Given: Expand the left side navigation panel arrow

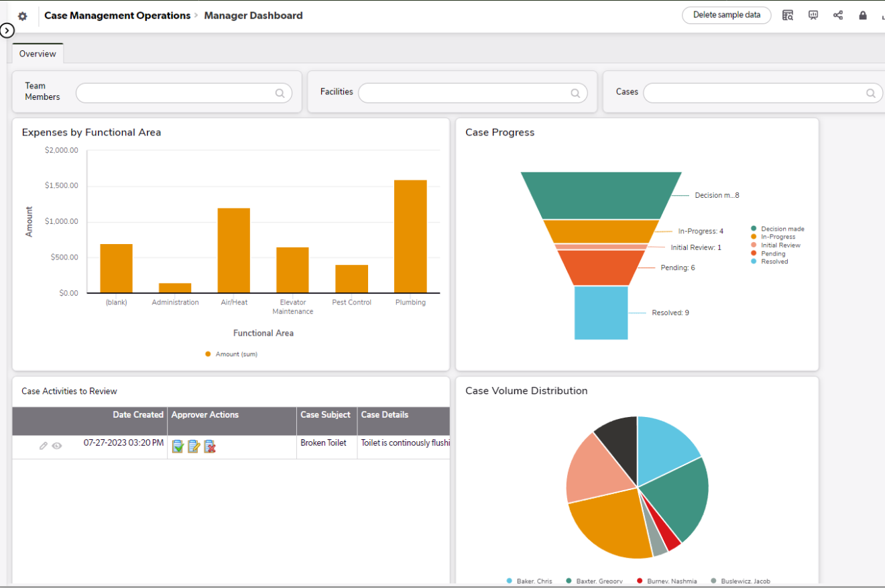Looking at the screenshot, I should click(7, 30).
